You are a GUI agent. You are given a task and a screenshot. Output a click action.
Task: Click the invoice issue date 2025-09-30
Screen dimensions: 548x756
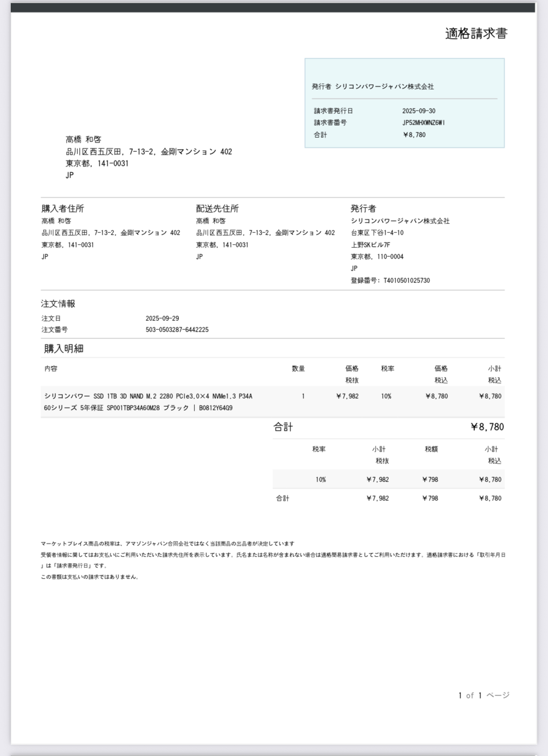click(x=419, y=111)
